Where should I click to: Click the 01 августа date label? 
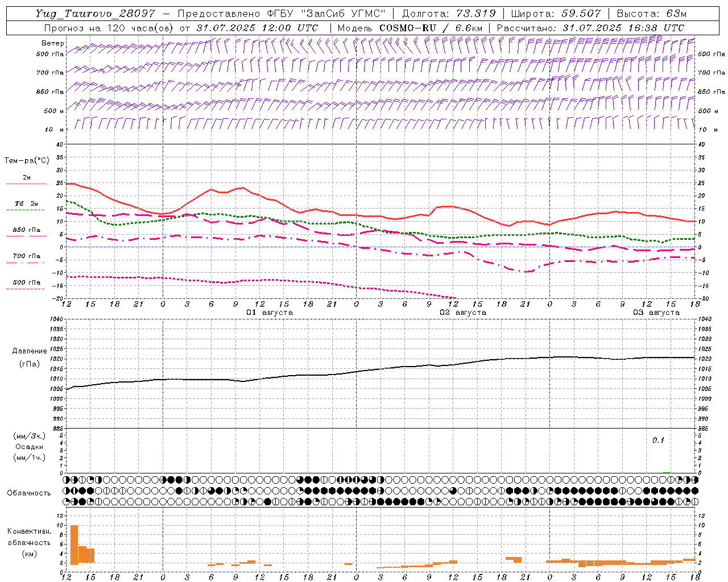(270, 313)
